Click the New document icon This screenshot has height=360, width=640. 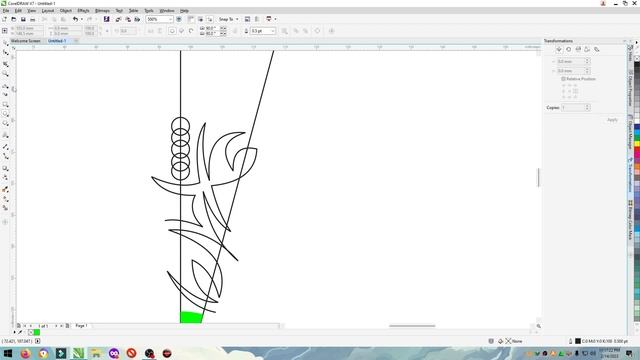4,19
